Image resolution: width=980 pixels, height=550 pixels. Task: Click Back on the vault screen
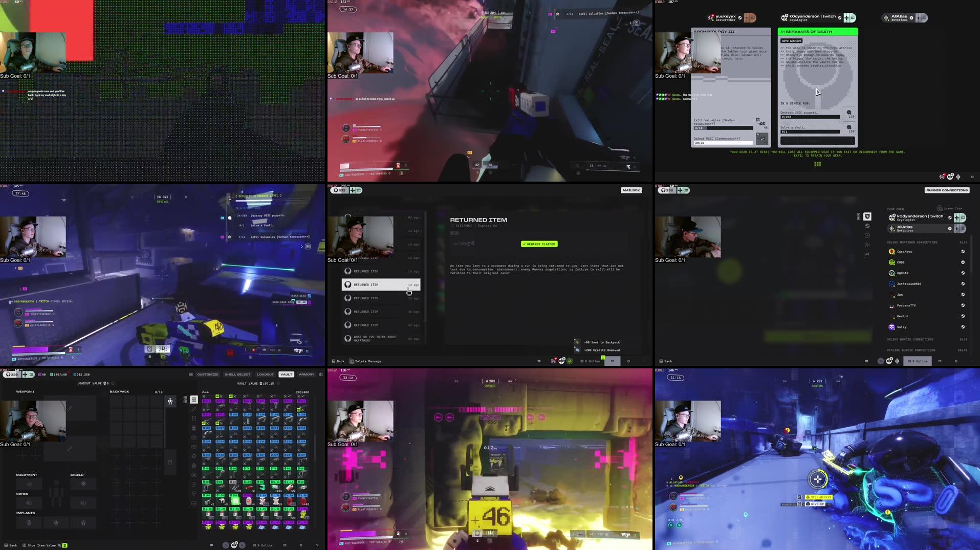[x=11, y=545]
